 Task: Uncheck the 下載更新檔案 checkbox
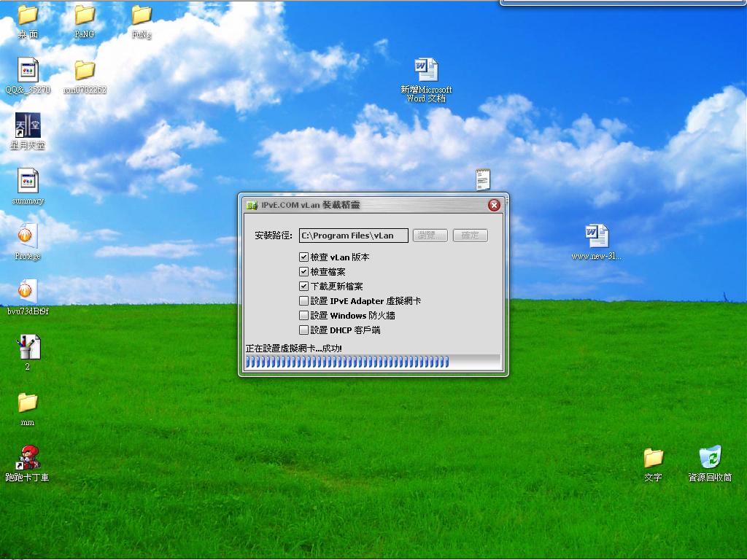point(304,287)
